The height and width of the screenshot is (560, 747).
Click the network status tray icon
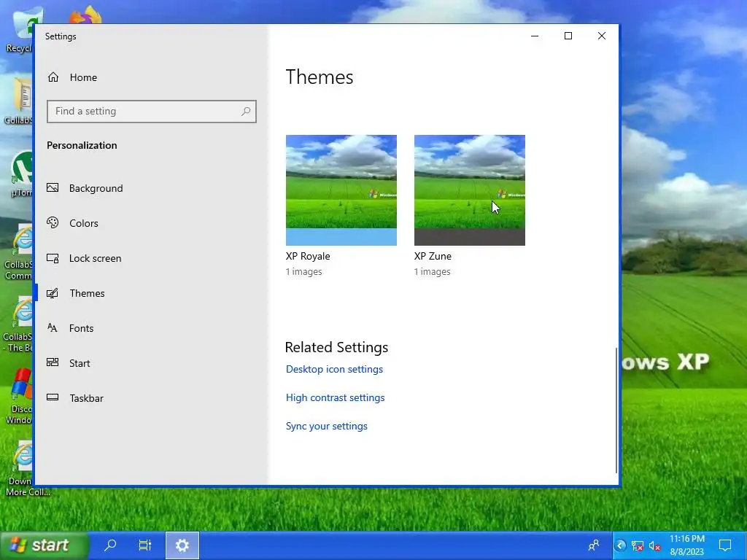click(638, 546)
